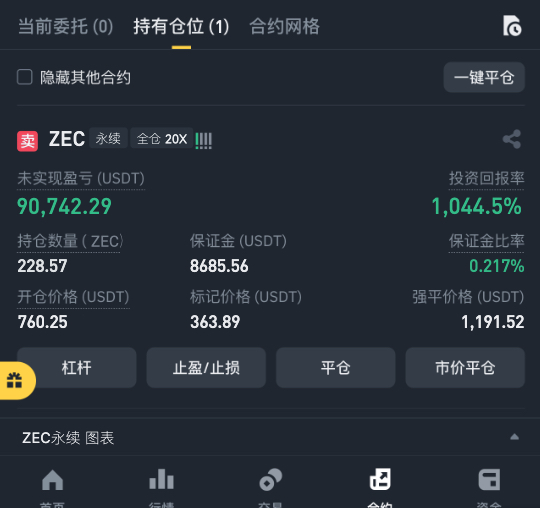This screenshot has width=540, height=508.
Task: Open the order history icon
Action: point(512,25)
